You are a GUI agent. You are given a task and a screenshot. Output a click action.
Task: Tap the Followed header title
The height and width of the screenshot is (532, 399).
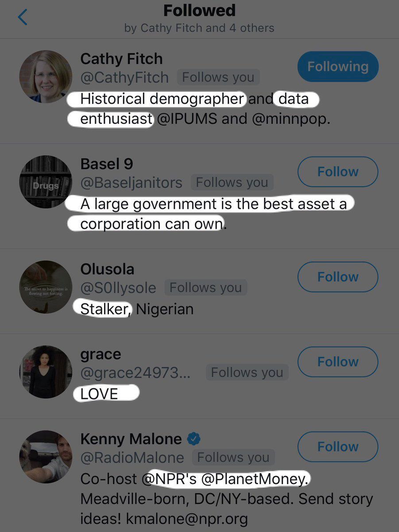pos(199,11)
